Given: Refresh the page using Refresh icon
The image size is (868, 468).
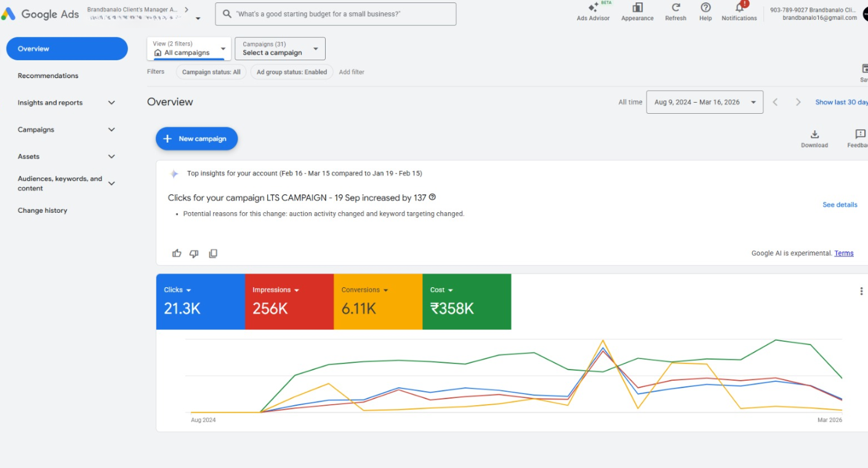Looking at the screenshot, I should (675, 8).
